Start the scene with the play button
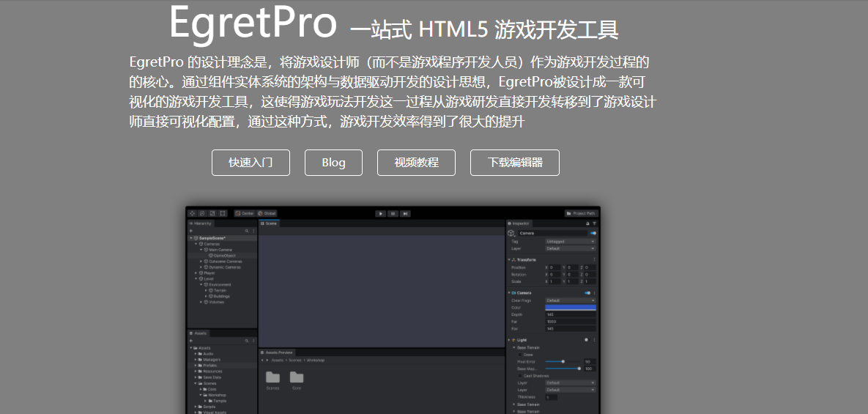868x414 pixels. tap(381, 214)
